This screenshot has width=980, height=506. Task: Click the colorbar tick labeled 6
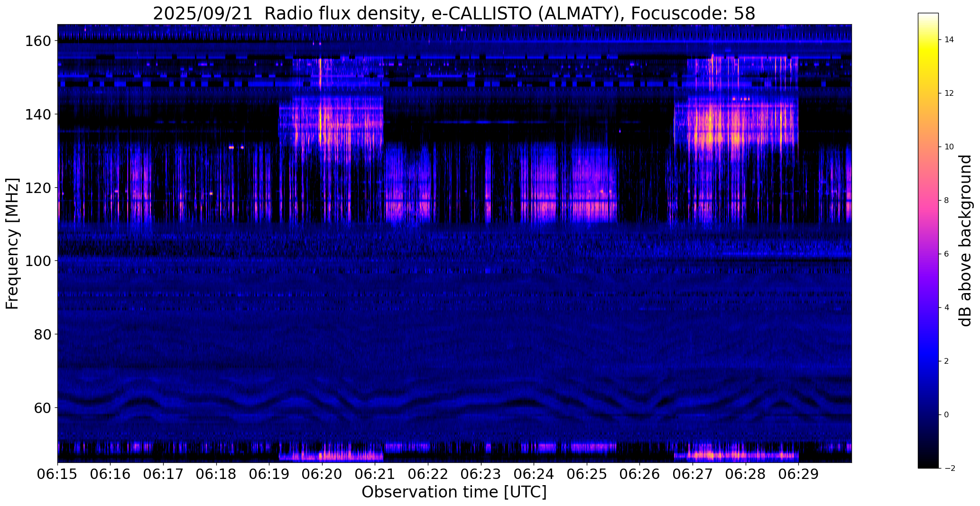[947, 254]
